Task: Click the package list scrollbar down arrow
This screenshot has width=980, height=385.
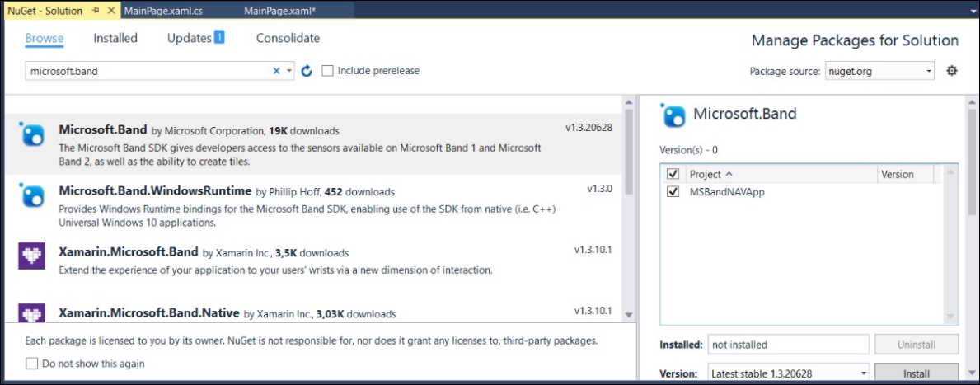Action: pos(629,316)
